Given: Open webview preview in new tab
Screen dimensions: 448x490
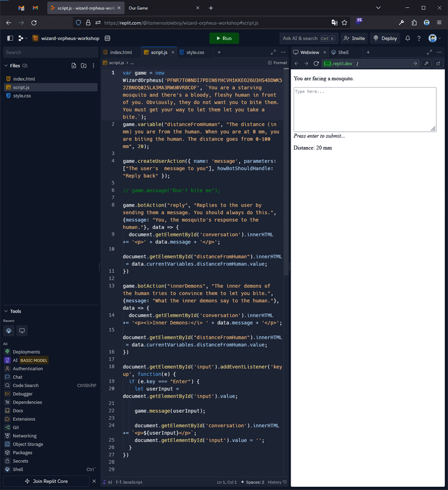Looking at the screenshot, I should [x=438, y=64].
